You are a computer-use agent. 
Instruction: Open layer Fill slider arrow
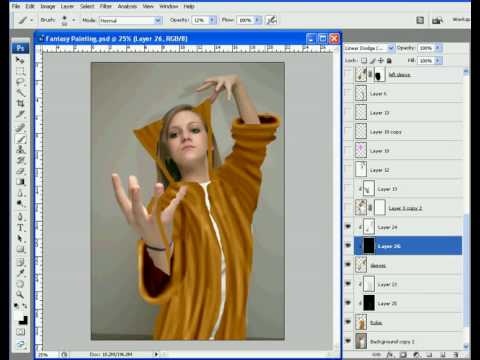click(438, 61)
